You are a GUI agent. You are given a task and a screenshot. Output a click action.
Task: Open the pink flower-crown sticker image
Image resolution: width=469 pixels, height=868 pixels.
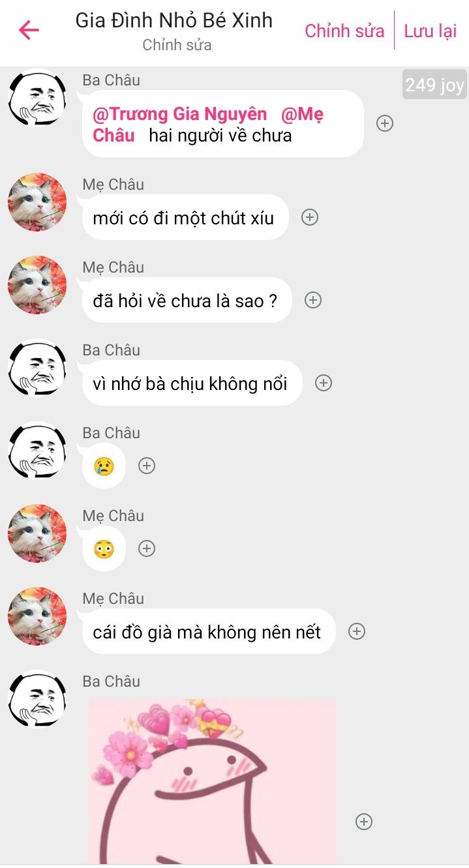[213, 782]
